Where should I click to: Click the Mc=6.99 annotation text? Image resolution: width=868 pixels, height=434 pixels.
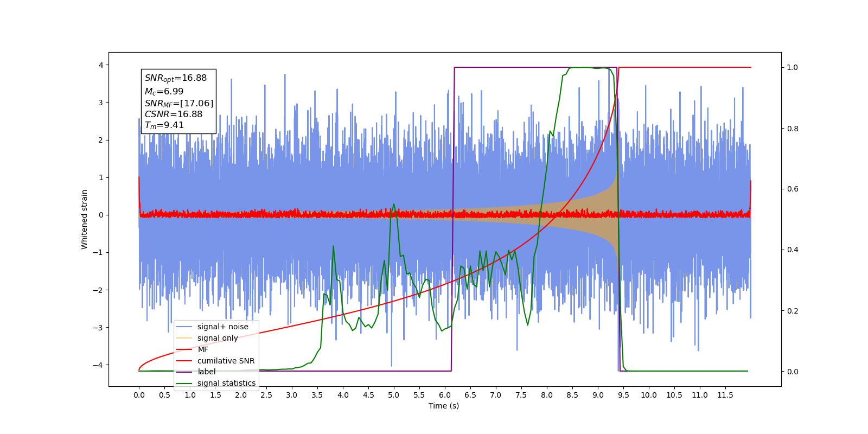tap(164, 92)
